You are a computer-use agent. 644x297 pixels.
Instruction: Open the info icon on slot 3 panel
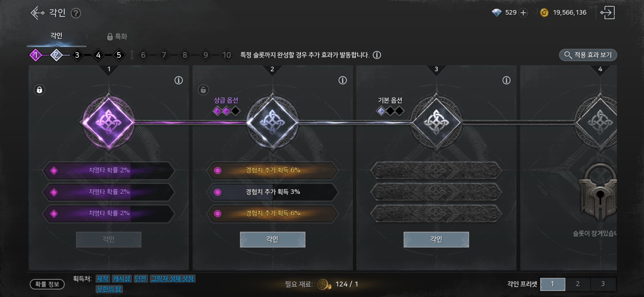point(506,80)
